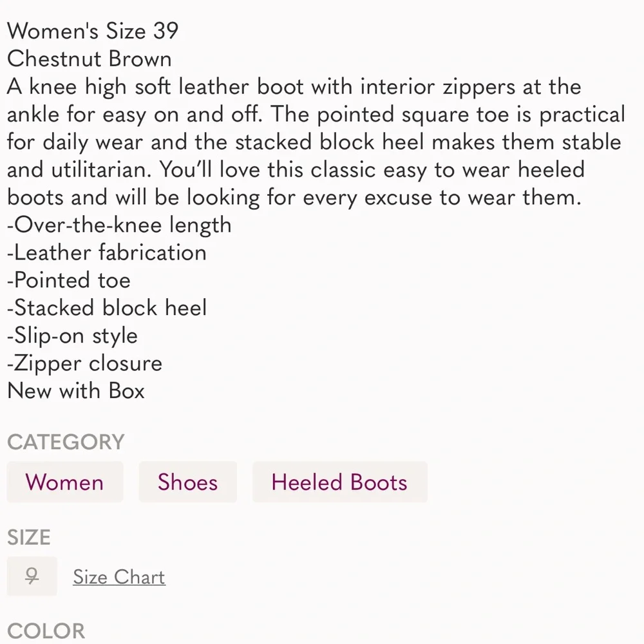Click the CATEGORY section header
The height and width of the screenshot is (644, 644).
tap(65, 442)
